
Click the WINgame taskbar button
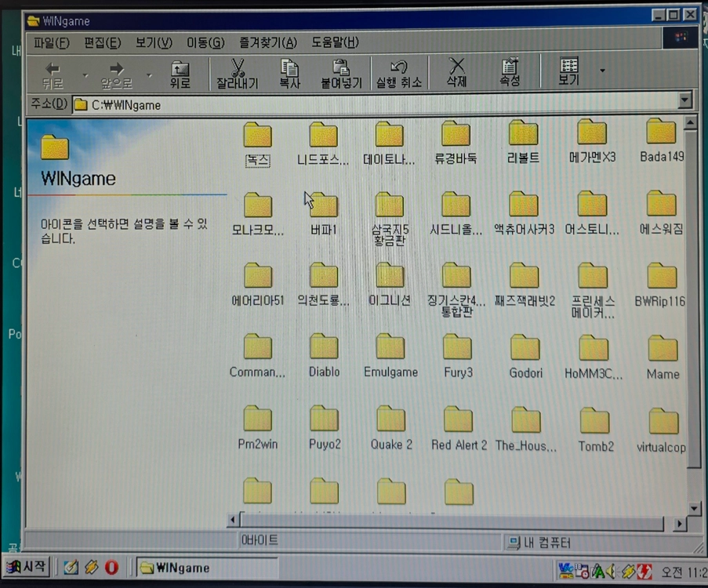(207, 568)
